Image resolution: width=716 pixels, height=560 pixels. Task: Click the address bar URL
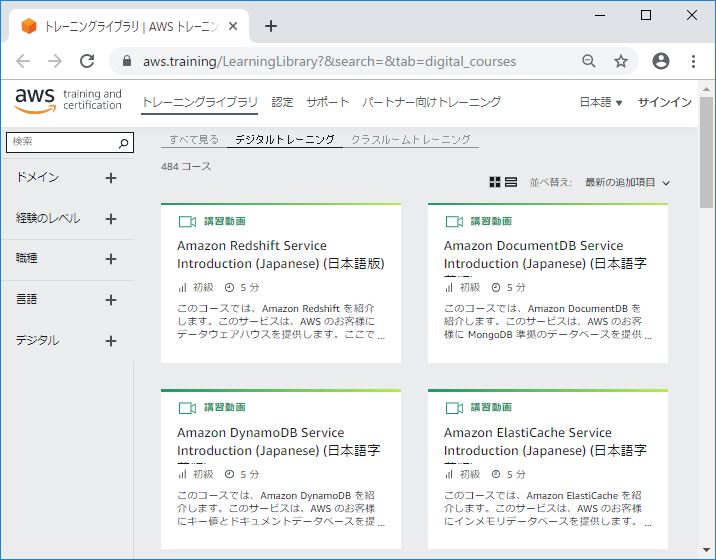pyautogui.click(x=329, y=61)
